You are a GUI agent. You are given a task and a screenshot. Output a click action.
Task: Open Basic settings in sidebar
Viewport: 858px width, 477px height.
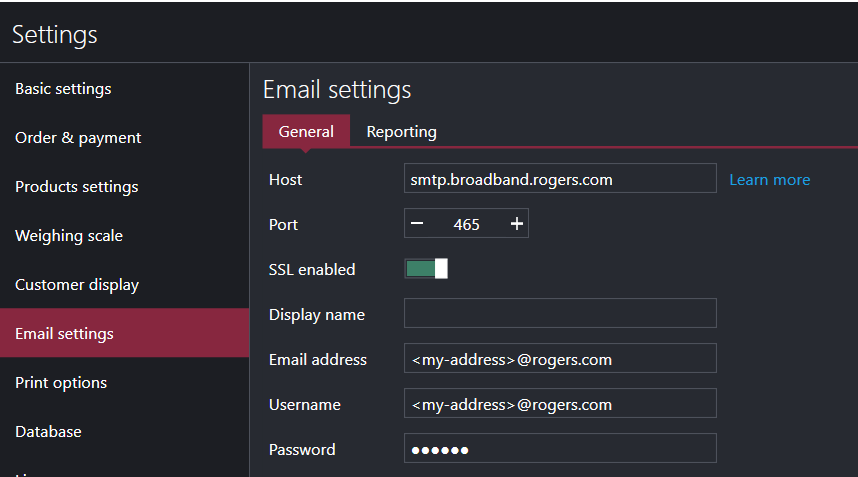(63, 89)
